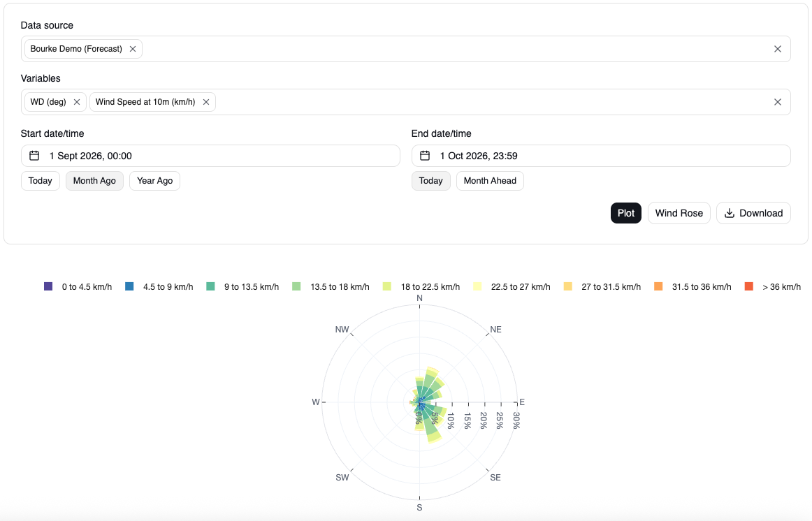Image resolution: width=812 pixels, height=521 pixels.
Task: Click the End date/time field showing 1 Oct 2026
Action: click(x=601, y=156)
